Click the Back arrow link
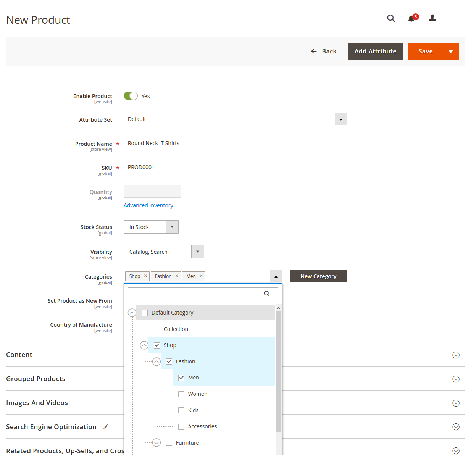Image resolution: width=476 pixels, height=455 pixels. click(324, 51)
